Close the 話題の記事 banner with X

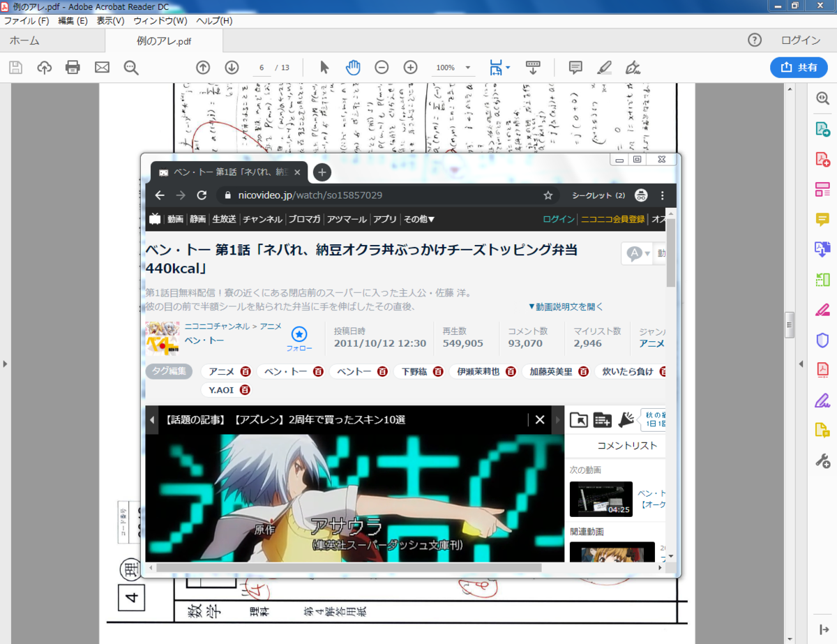[x=540, y=419]
